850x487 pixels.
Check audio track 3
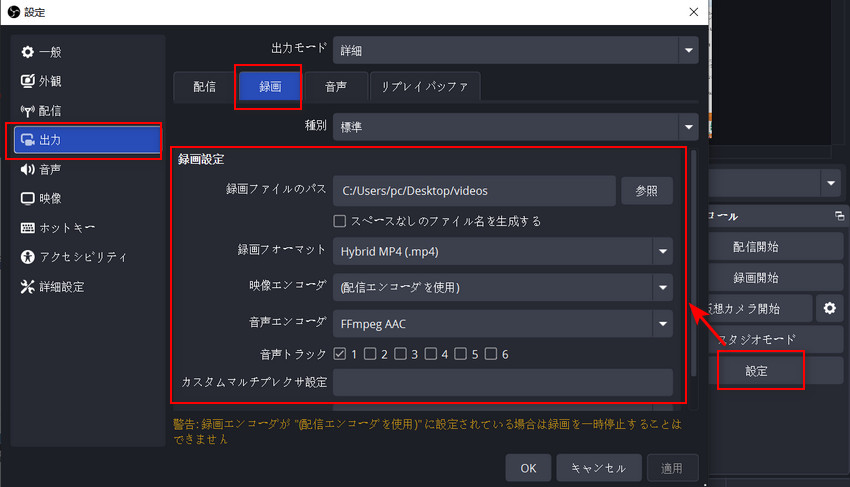pos(400,354)
